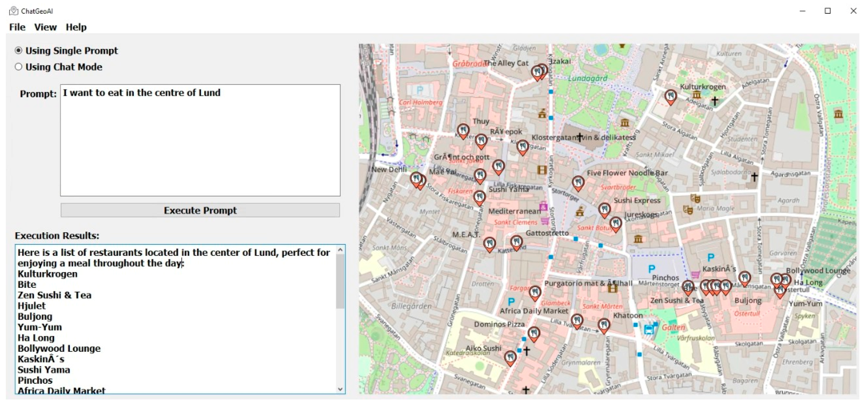Screen dimensions: 868x408
Task: Click scroll down arrow in Execution Results
Action: [x=340, y=389]
